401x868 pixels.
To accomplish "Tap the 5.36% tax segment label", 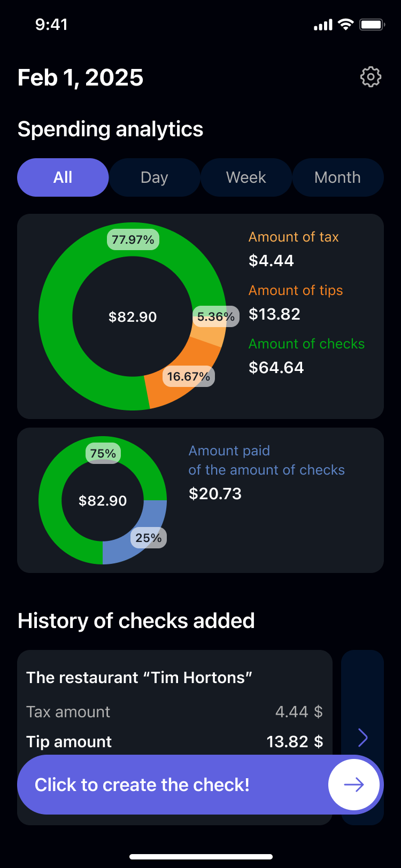I will 216,316.
